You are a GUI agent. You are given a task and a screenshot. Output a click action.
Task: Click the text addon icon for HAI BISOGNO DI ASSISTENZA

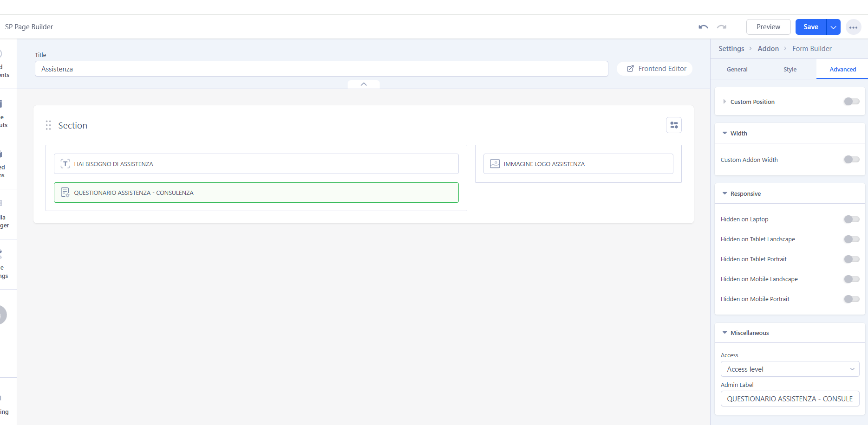coord(65,164)
